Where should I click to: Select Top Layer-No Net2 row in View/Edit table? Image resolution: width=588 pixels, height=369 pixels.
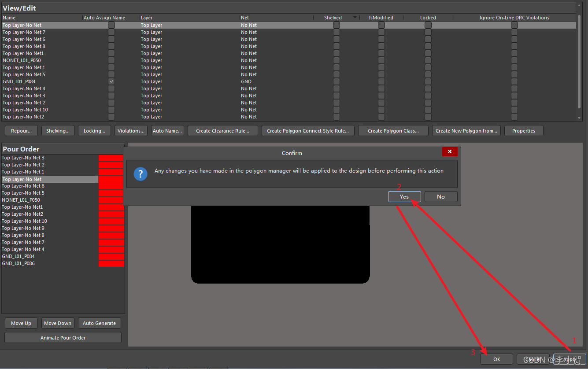coord(288,117)
